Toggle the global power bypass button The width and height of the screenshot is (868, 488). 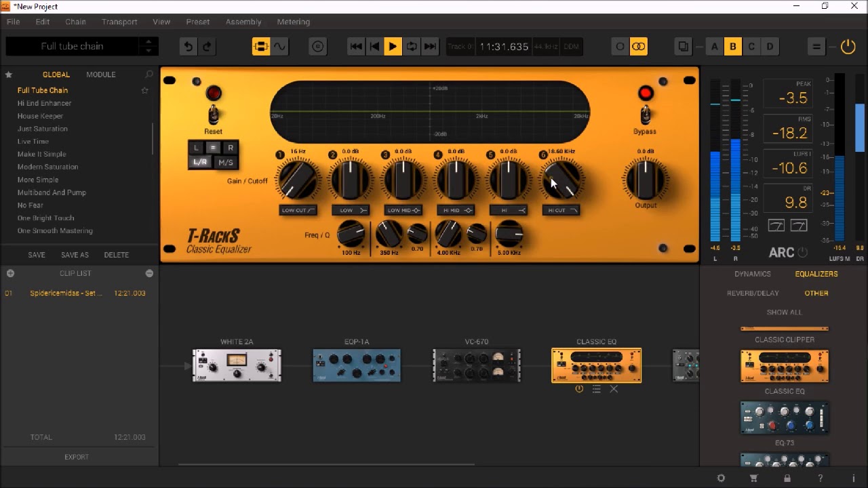click(x=848, y=46)
